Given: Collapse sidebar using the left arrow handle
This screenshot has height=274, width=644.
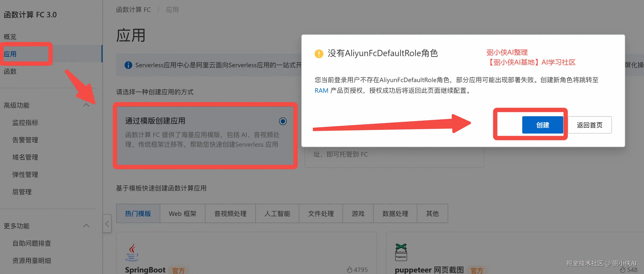Looking at the screenshot, I should pyautogui.click(x=107, y=223).
